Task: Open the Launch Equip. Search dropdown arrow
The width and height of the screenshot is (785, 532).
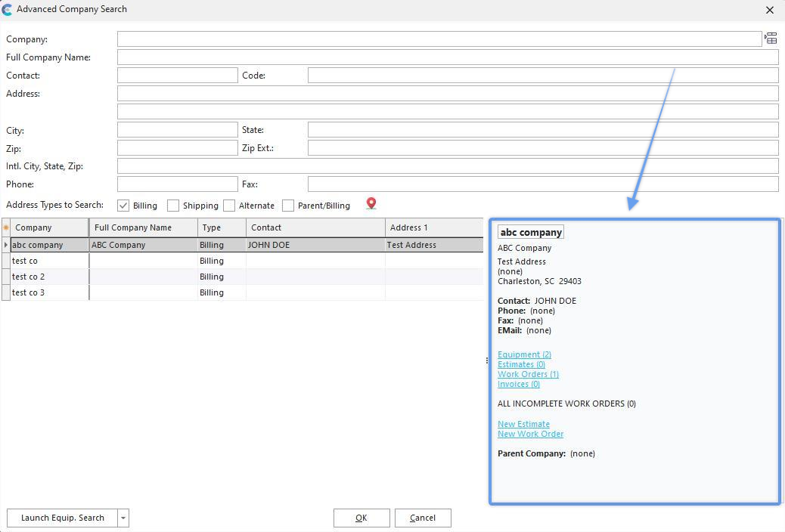Action: coord(123,518)
